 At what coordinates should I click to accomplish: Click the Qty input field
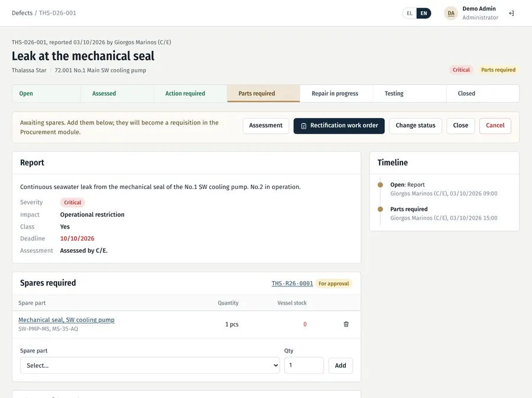[304, 366]
